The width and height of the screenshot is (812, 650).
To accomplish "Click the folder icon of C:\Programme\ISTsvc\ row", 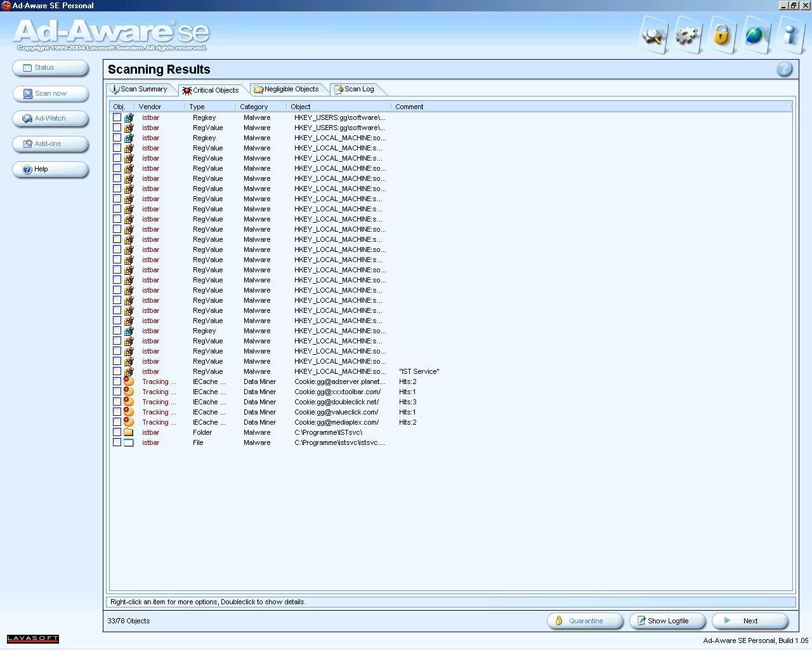I will tap(129, 432).
